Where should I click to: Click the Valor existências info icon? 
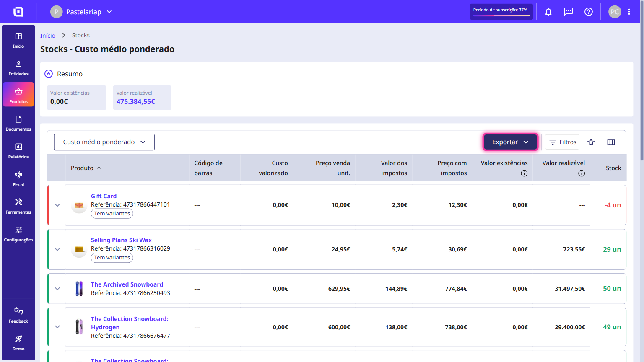(524, 173)
